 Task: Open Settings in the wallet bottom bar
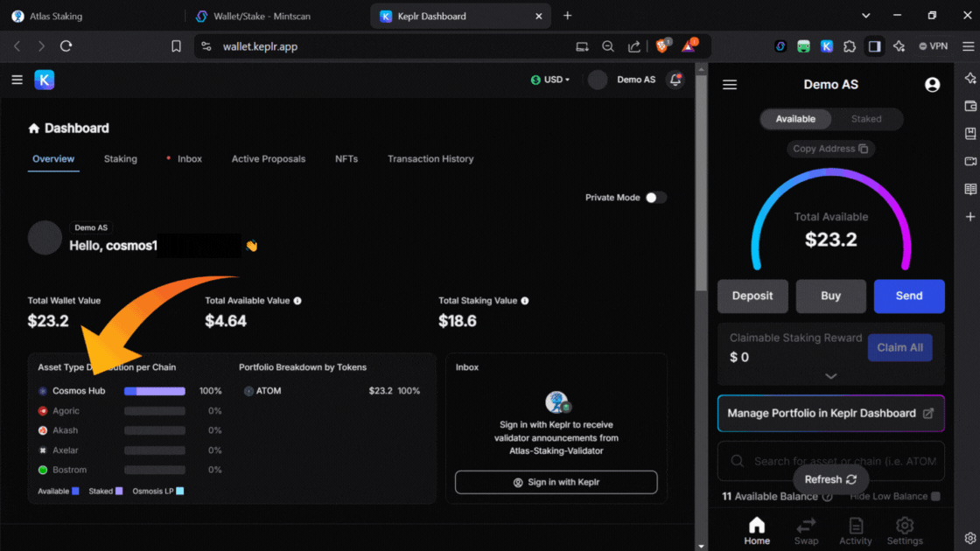tap(905, 530)
